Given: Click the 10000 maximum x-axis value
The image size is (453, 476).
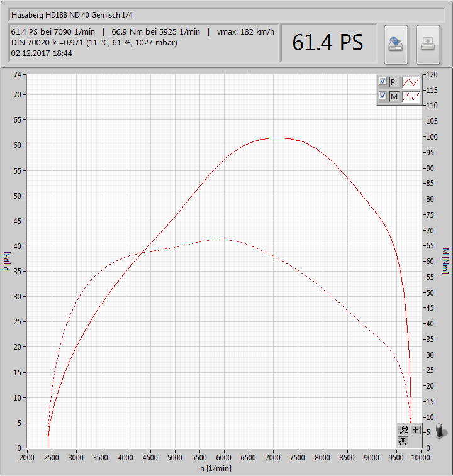Looking at the screenshot, I should pos(420,458).
